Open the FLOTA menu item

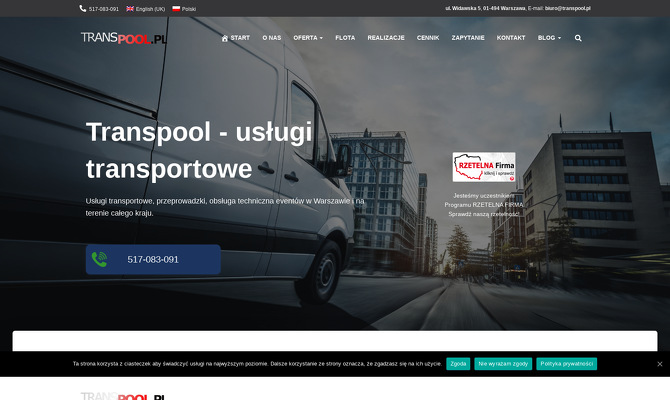point(345,38)
